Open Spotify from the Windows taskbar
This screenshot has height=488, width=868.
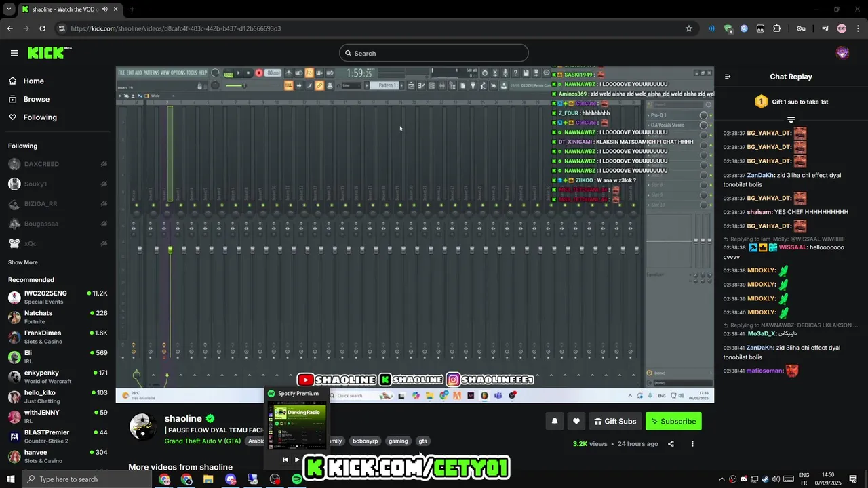(297, 479)
